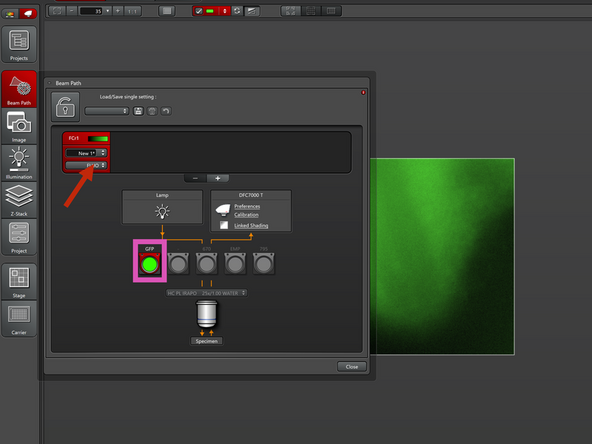This screenshot has height=444, width=592.
Task: Add a channel with the plus button
Action: pyautogui.click(x=218, y=178)
